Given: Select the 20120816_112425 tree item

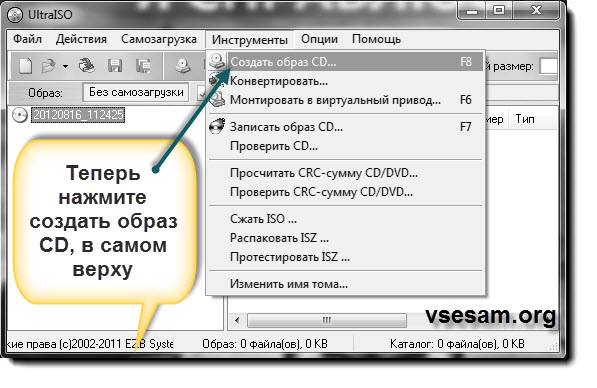Looking at the screenshot, I should [x=78, y=115].
